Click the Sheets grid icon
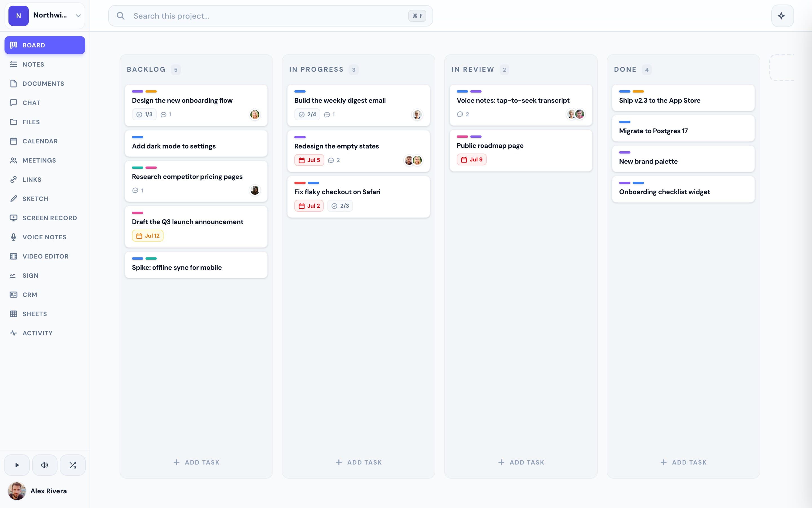The width and height of the screenshot is (812, 508). point(14,314)
